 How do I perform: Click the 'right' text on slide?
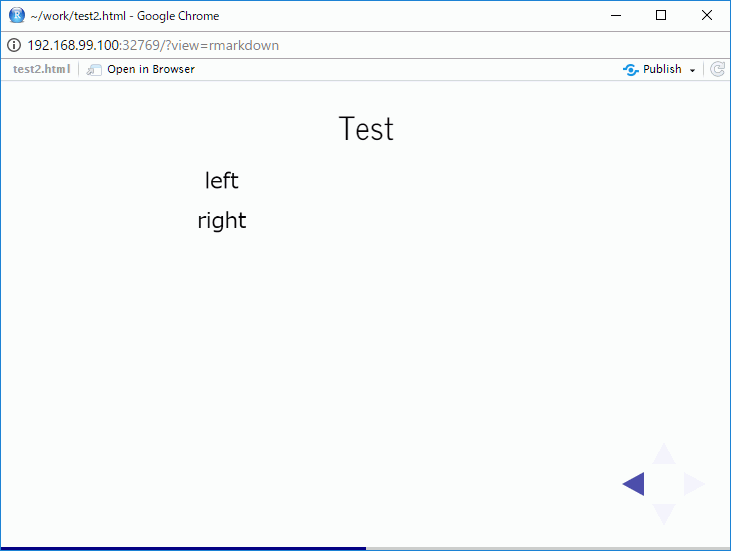click(222, 220)
